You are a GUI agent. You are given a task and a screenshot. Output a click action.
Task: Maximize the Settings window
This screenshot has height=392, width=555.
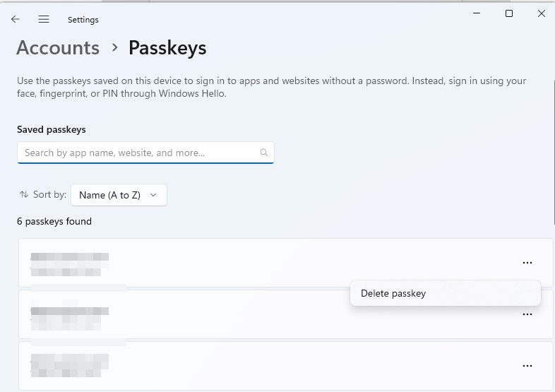[x=509, y=13]
